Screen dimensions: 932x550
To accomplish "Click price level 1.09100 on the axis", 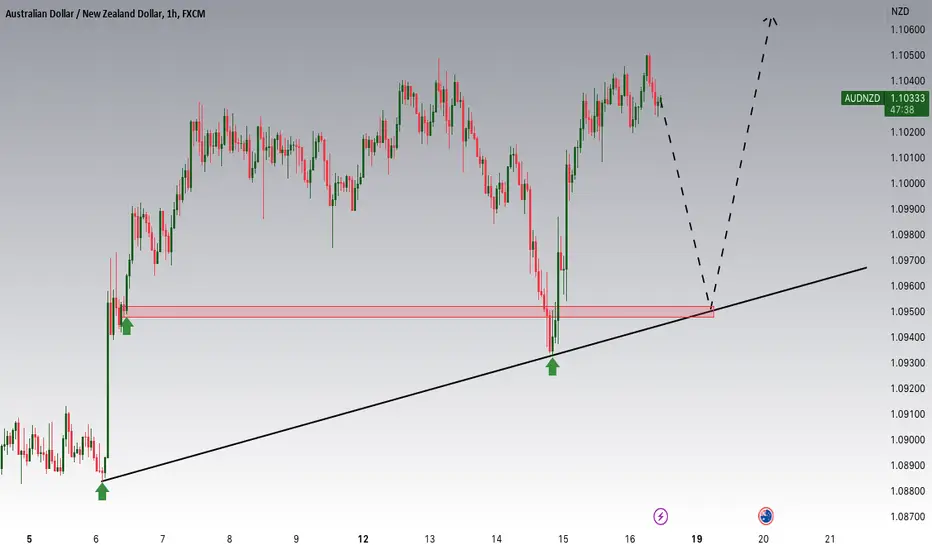I will pos(907,414).
